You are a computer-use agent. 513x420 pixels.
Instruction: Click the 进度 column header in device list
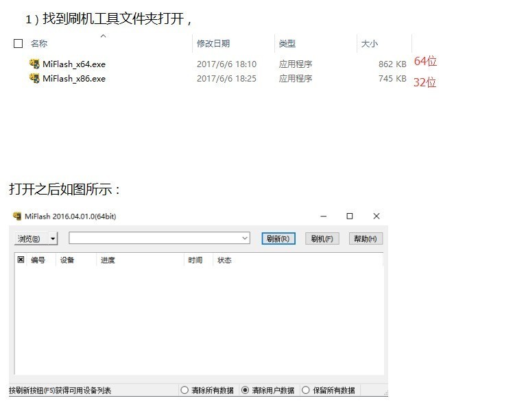point(108,260)
